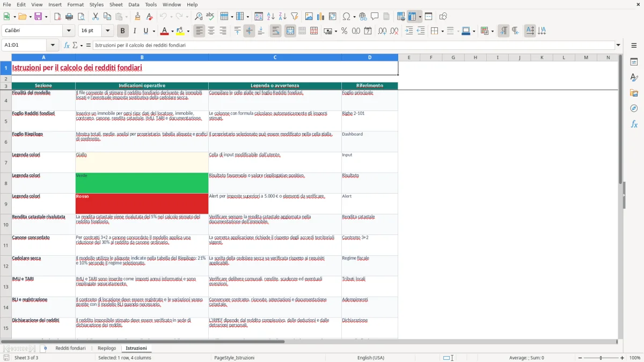
Task: Toggle Align Right
Action: pyautogui.click(x=223, y=31)
